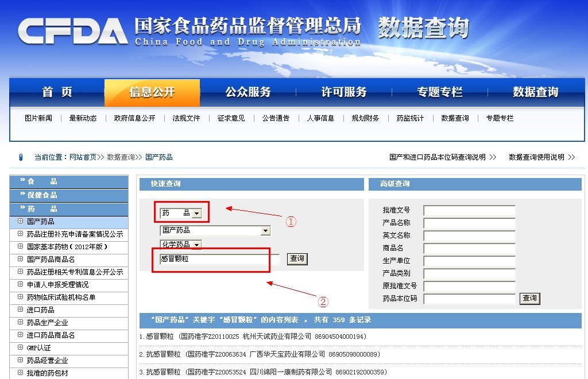Open the 最新动态 submenu link
The height and width of the screenshot is (379, 588).
click(83, 118)
